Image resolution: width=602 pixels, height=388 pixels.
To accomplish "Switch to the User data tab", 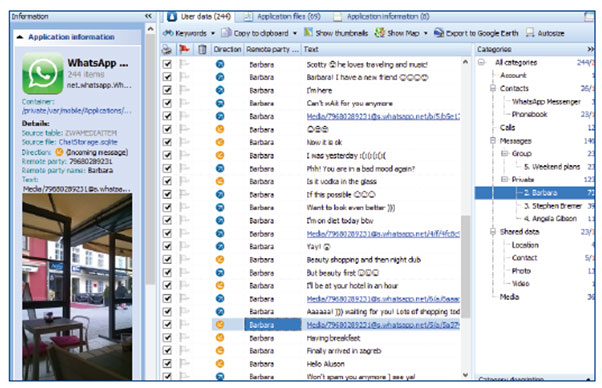I will point(200,17).
